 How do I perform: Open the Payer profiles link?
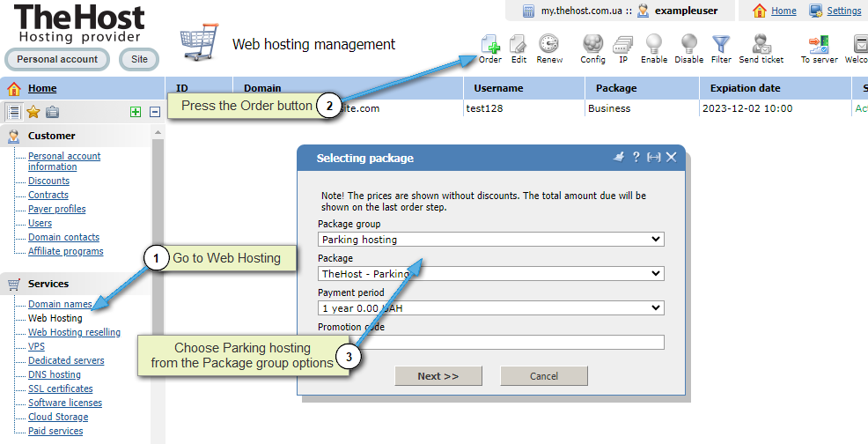[57, 209]
